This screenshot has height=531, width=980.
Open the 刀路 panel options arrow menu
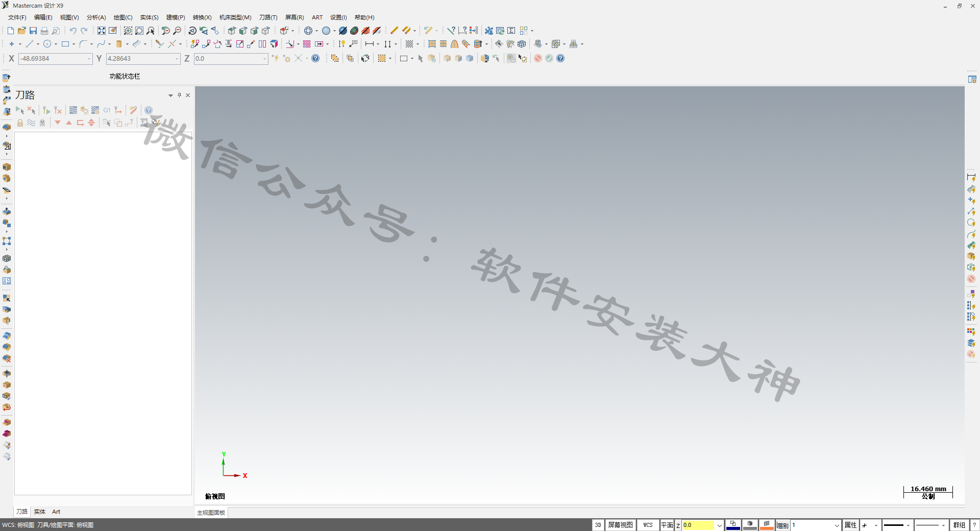pyautogui.click(x=170, y=95)
